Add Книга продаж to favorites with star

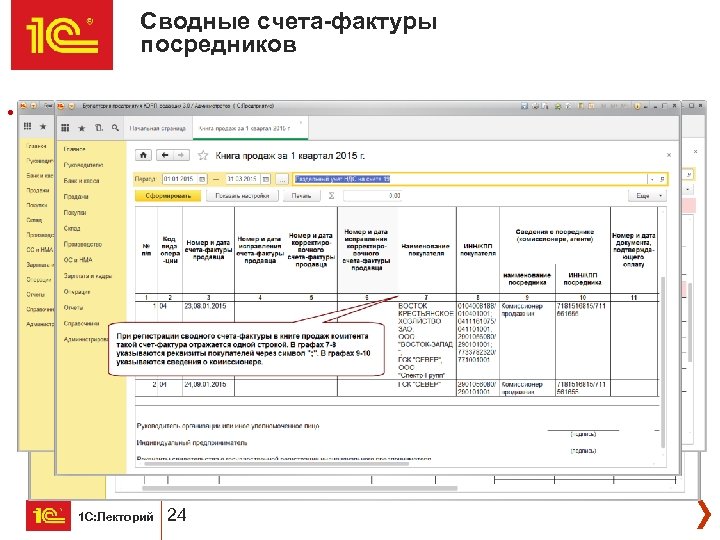[202, 155]
